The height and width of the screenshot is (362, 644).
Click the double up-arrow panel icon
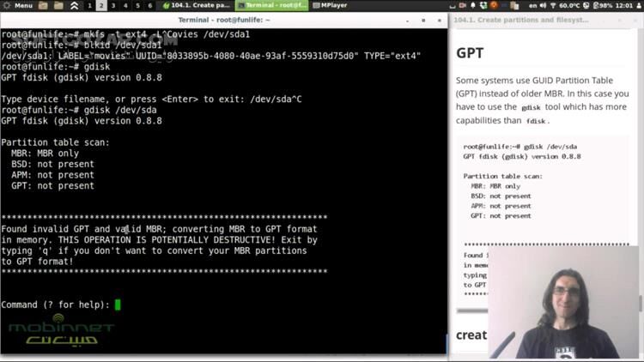pos(74,5)
